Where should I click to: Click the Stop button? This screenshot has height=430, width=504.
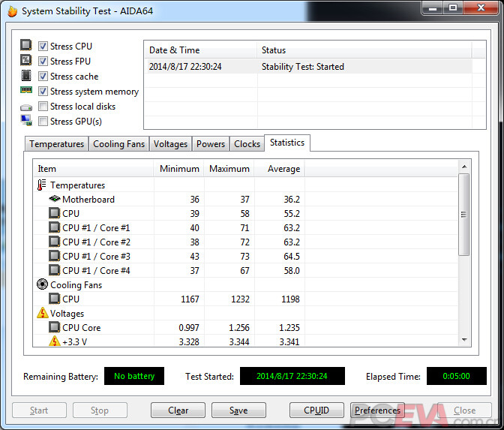pyautogui.click(x=100, y=410)
